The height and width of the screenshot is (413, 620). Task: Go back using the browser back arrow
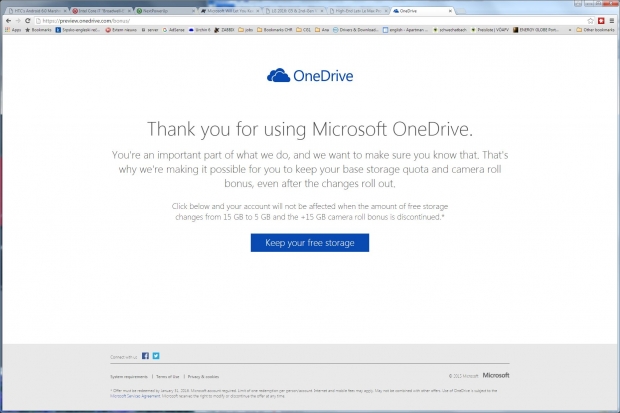coord(6,19)
